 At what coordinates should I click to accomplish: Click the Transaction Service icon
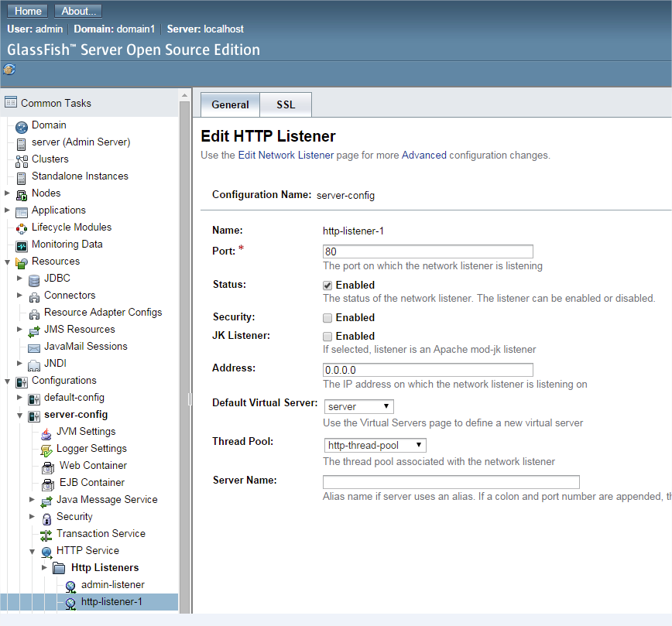[46, 534]
